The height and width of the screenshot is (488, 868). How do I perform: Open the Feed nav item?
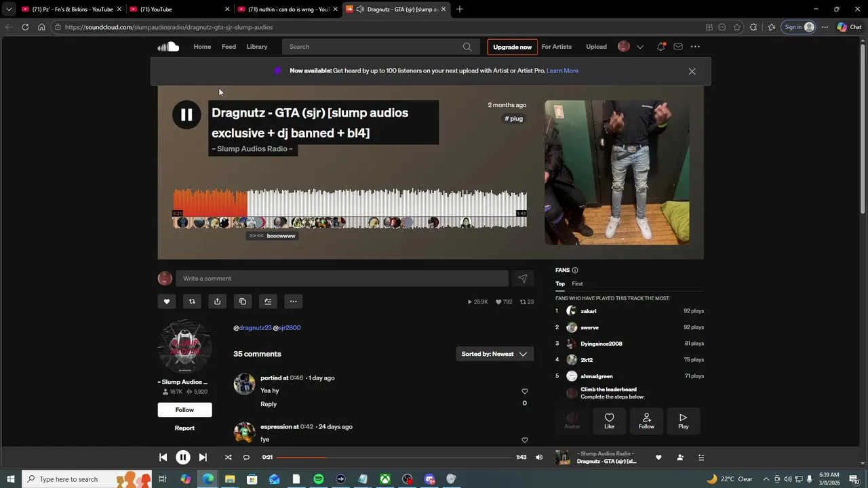click(x=229, y=47)
